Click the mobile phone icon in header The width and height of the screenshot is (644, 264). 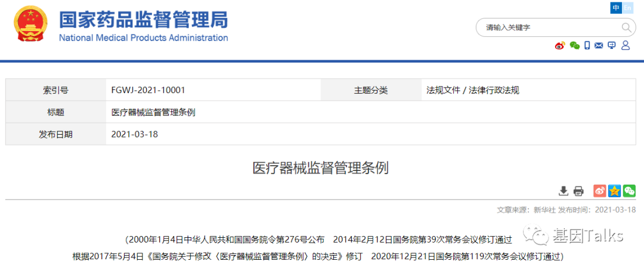[587, 46]
